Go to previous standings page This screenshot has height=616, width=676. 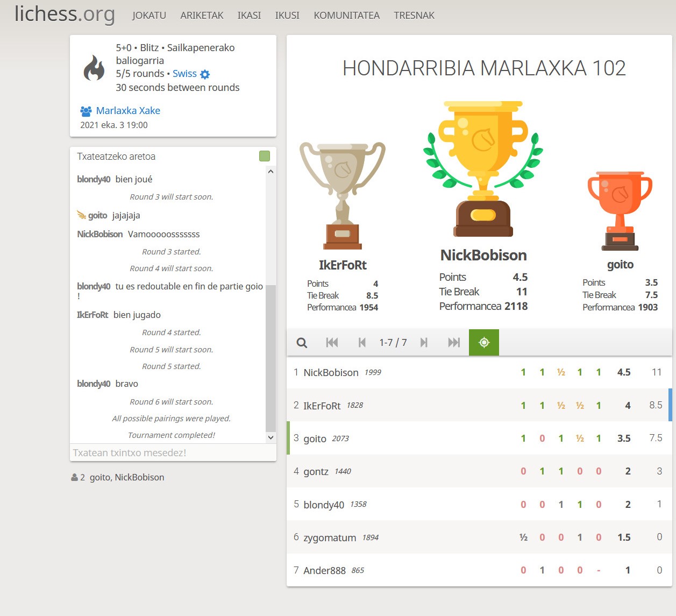point(362,343)
